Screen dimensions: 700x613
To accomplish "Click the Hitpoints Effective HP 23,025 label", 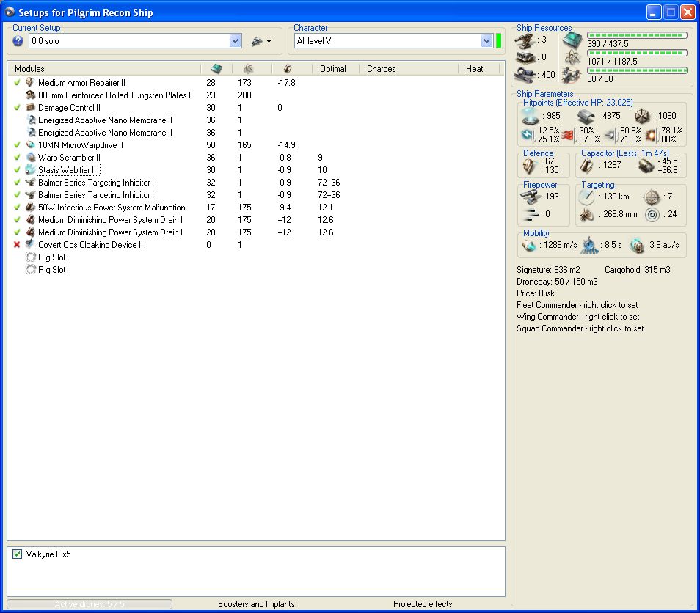I will (x=577, y=103).
